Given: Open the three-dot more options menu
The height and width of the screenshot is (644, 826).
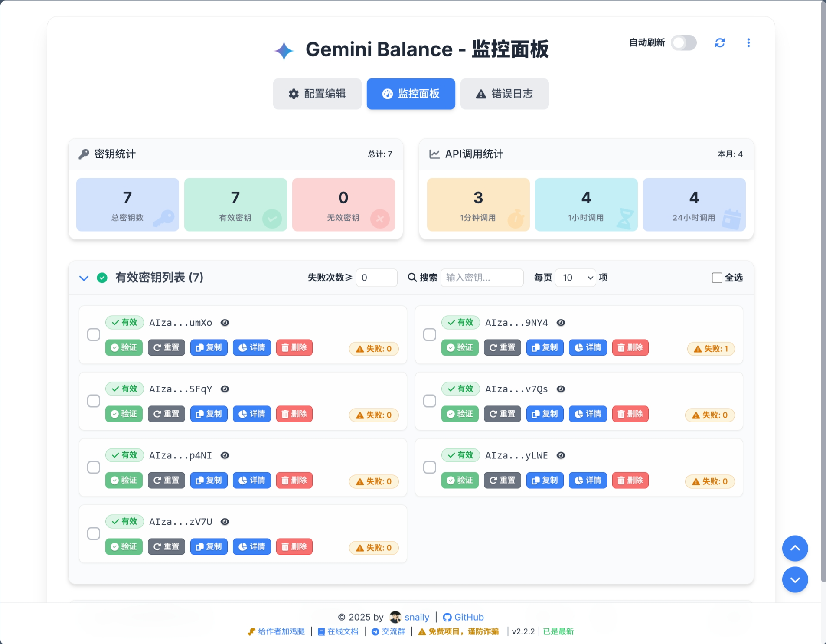Looking at the screenshot, I should click(748, 43).
